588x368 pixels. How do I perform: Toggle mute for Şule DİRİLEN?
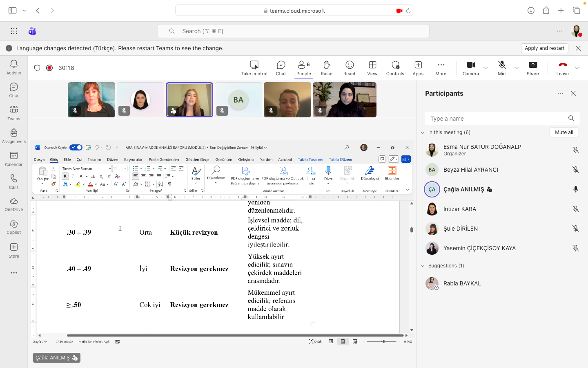(576, 229)
